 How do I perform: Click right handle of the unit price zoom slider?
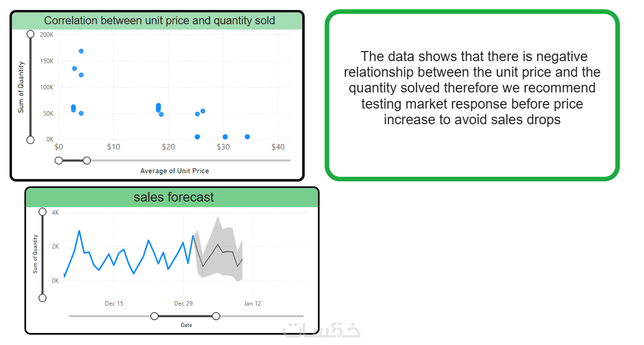[x=87, y=161]
